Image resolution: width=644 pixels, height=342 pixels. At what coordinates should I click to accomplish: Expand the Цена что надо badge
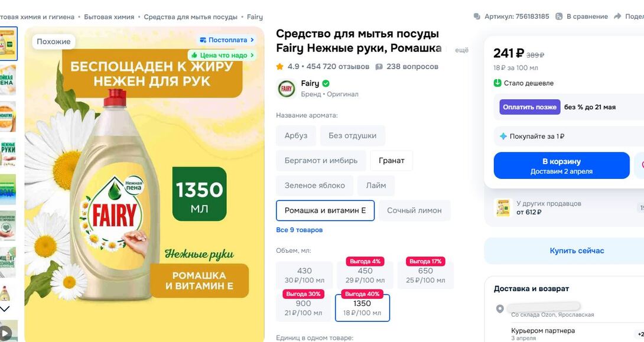click(222, 56)
